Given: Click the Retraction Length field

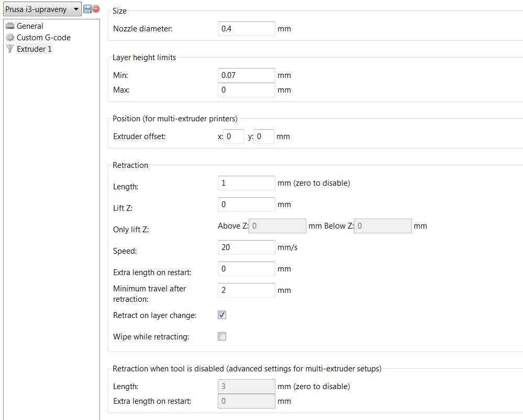Looking at the screenshot, I should click(x=246, y=183).
